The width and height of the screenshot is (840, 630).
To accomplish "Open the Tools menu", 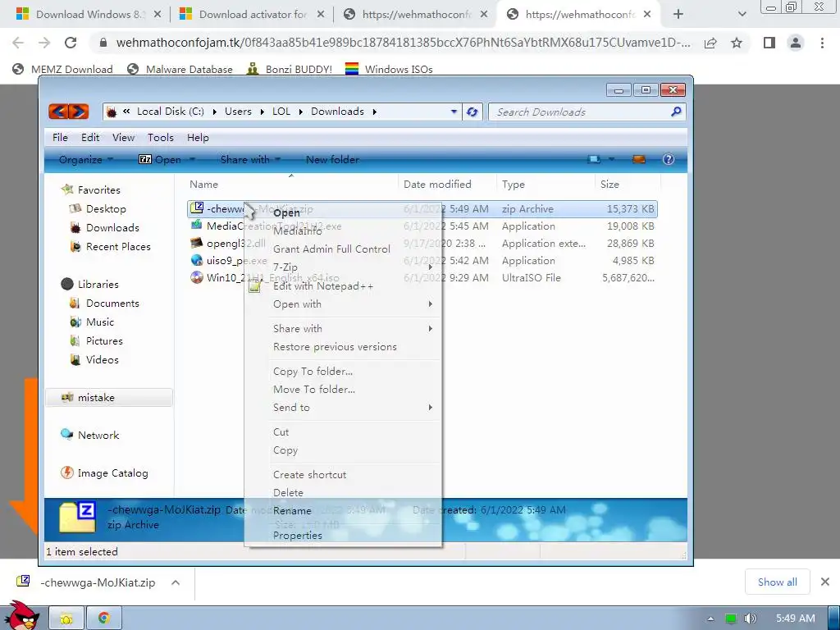I will (161, 138).
